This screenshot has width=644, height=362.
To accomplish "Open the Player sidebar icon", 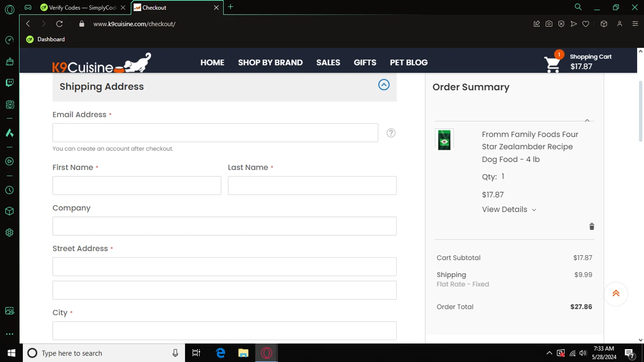I will tap(9, 161).
